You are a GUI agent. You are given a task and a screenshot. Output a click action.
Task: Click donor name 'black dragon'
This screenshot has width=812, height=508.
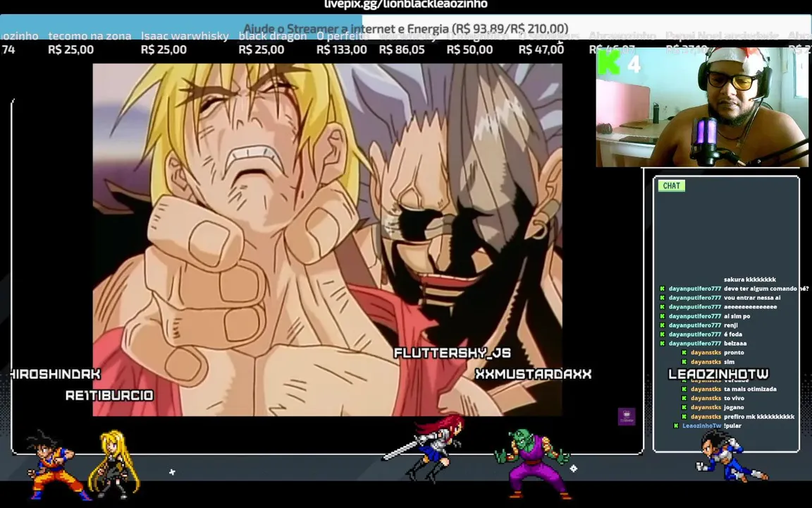point(272,36)
